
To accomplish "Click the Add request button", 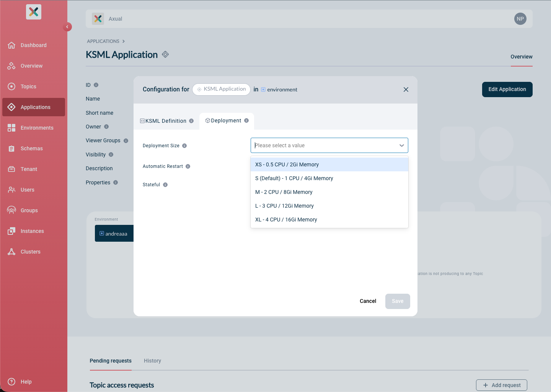I will coord(501,385).
